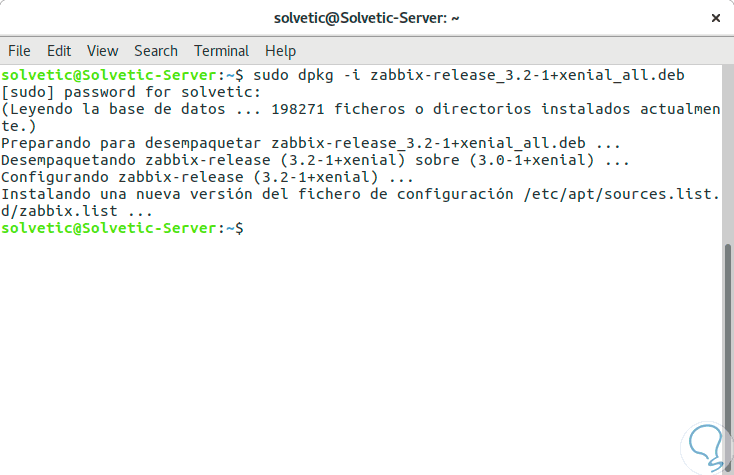Open the Terminal menu

(221, 50)
